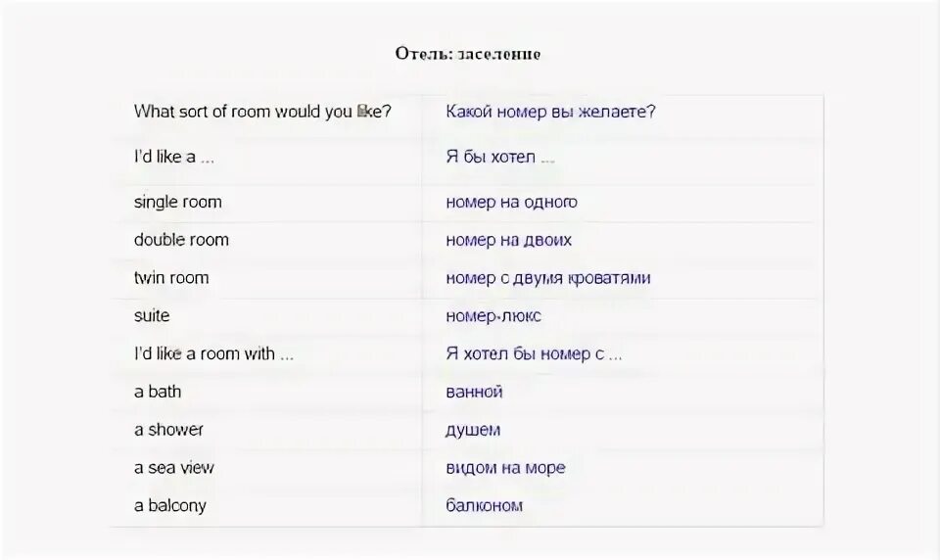940x560 pixels.
Task: Click the translation 'Я хотел бы номер с ...'
Action: [x=534, y=353]
